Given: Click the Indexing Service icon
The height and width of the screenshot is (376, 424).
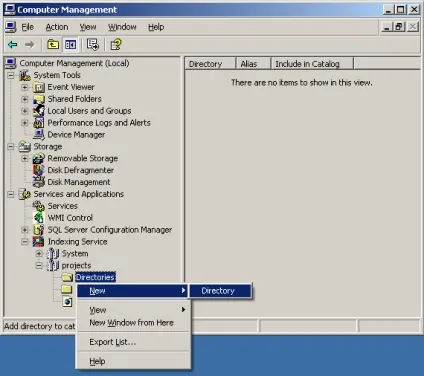Looking at the screenshot, I should pos(39,242).
